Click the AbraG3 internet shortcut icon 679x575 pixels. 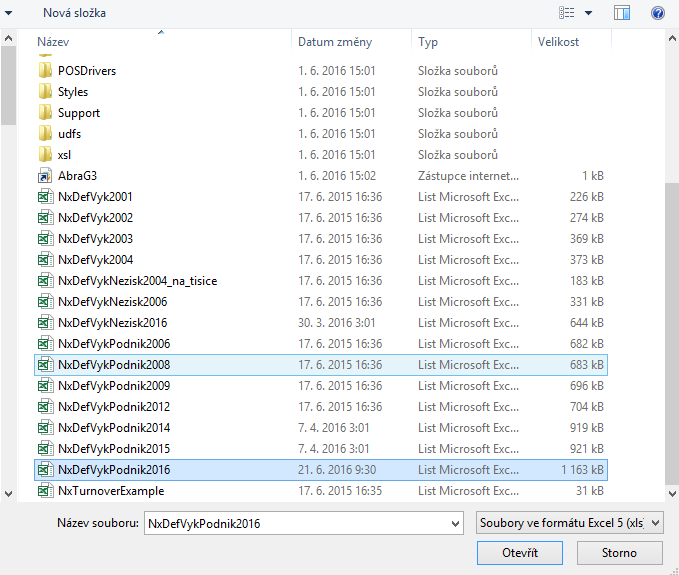click(44, 176)
